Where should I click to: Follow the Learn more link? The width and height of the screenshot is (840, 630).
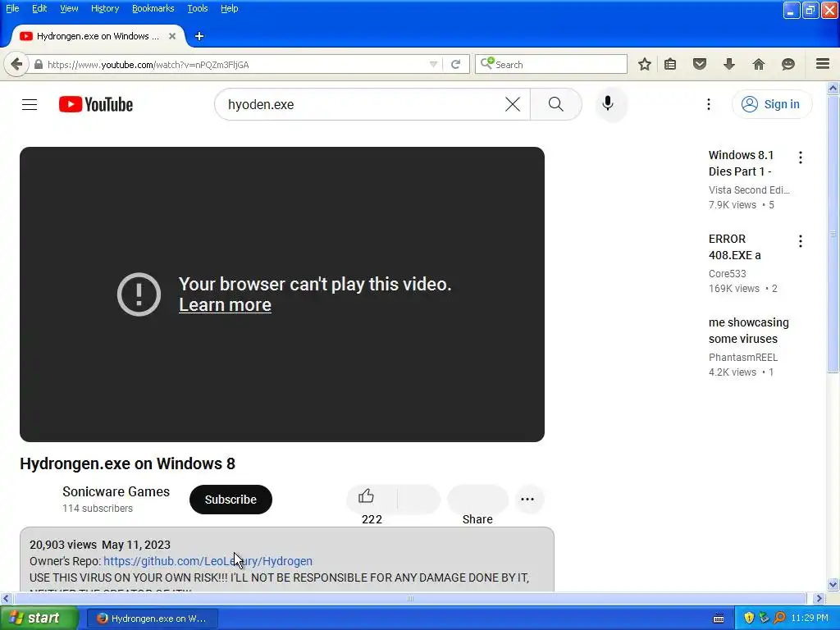click(x=225, y=305)
